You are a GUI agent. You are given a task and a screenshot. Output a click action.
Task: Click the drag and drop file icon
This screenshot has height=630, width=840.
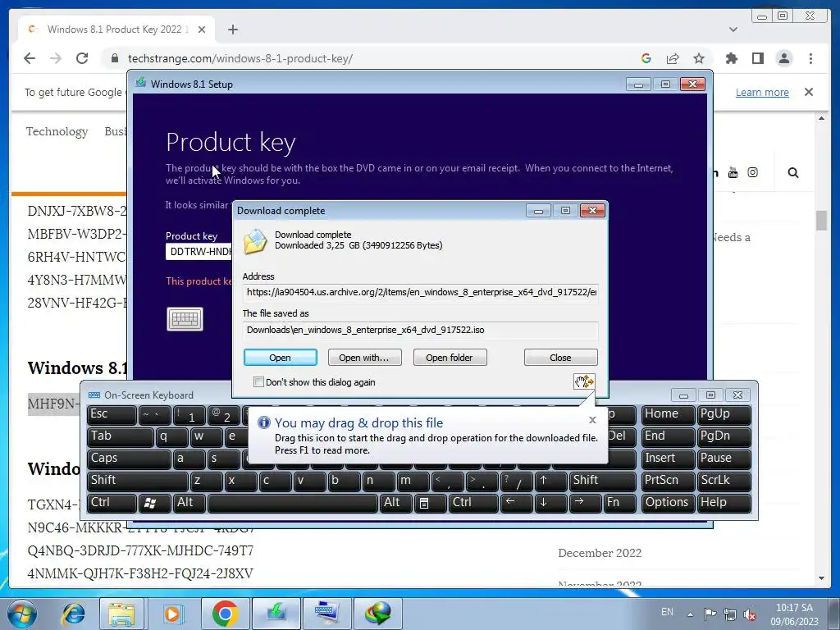click(584, 381)
